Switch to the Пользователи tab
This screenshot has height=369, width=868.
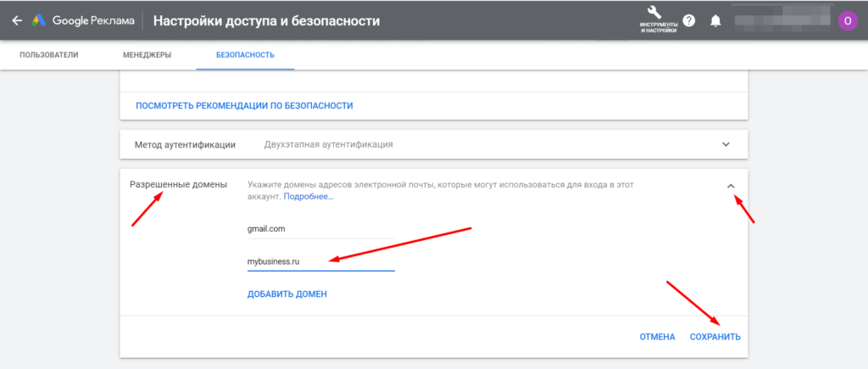(x=49, y=55)
